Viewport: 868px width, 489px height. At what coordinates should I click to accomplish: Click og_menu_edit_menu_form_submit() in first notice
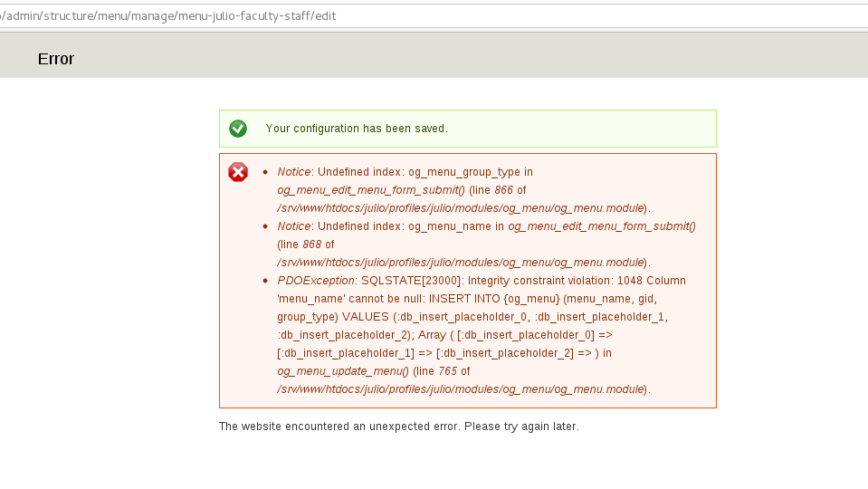pyautogui.click(x=370, y=190)
